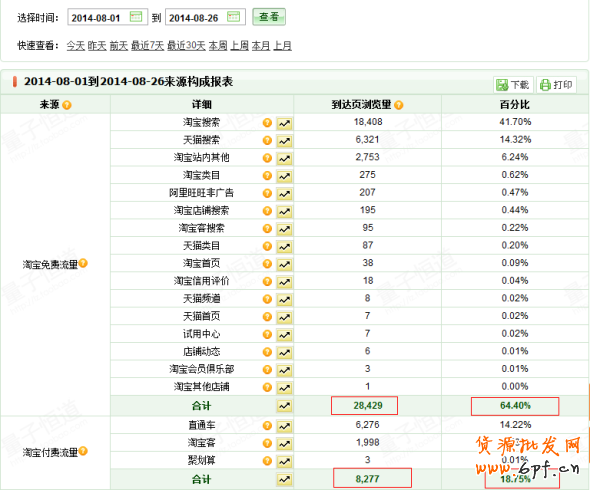
Task: Show trend chart for 天猫频道
Action: point(284,300)
